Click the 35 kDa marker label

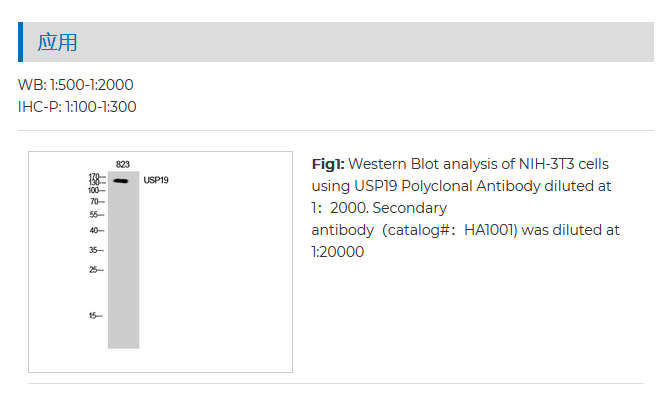pyautogui.click(x=94, y=250)
